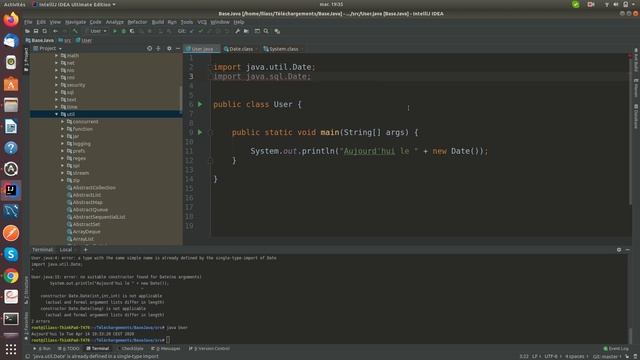This screenshot has width=640, height=360.
Task: Click Project tree vertical scrollbar
Action: 181,100
